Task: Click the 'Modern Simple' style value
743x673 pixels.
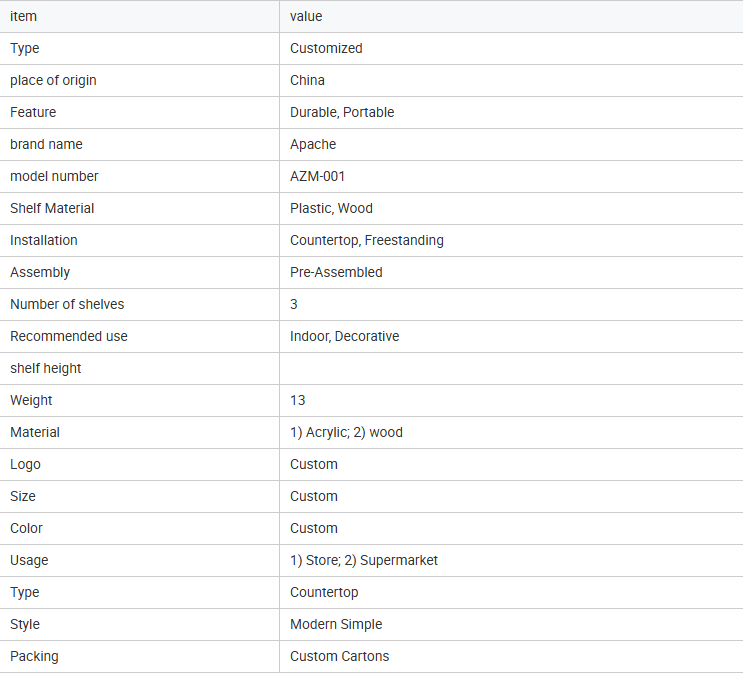Action: [336, 624]
